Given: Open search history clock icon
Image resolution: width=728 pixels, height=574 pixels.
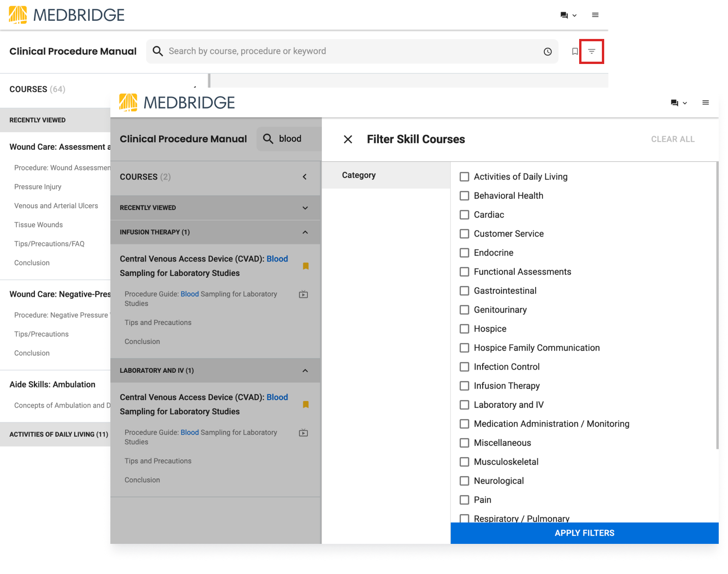Looking at the screenshot, I should (x=548, y=51).
